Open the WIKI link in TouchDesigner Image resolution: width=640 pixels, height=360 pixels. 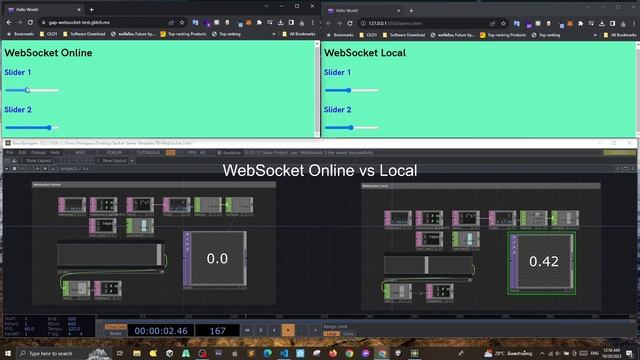click(x=80, y=153)
